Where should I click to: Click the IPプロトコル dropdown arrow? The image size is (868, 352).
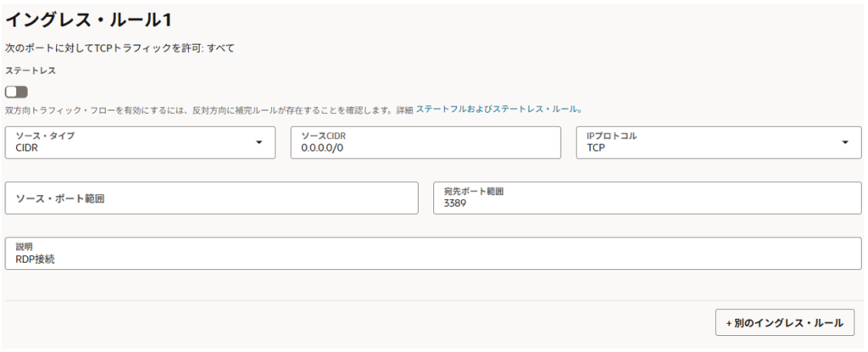pyautogui.click(x=844, y=142)
